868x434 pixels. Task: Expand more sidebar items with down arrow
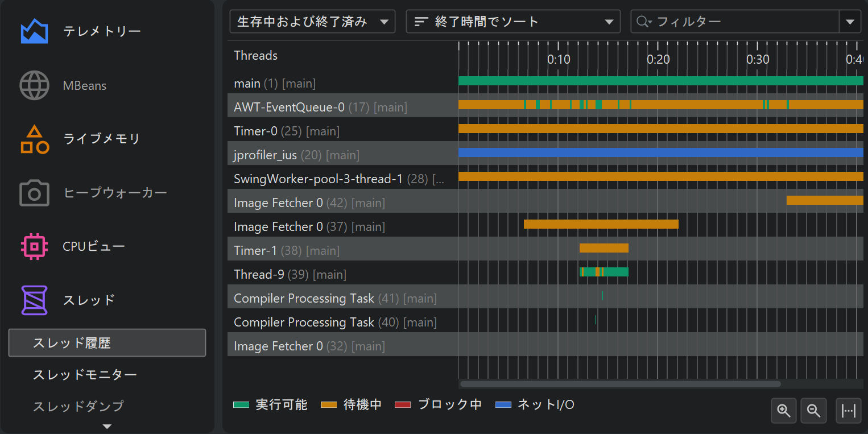click(107, 426)
